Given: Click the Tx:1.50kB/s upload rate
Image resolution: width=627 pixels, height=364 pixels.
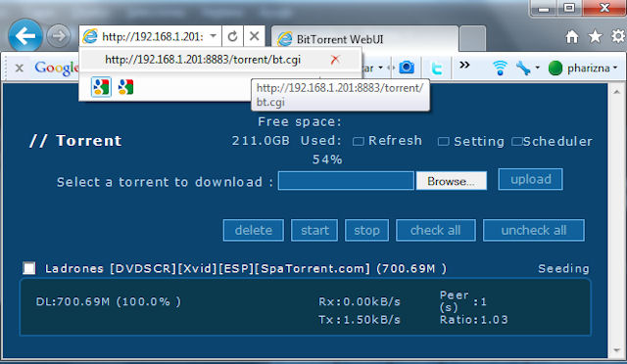Looking at the screenshot, I should tap(360, 320).
